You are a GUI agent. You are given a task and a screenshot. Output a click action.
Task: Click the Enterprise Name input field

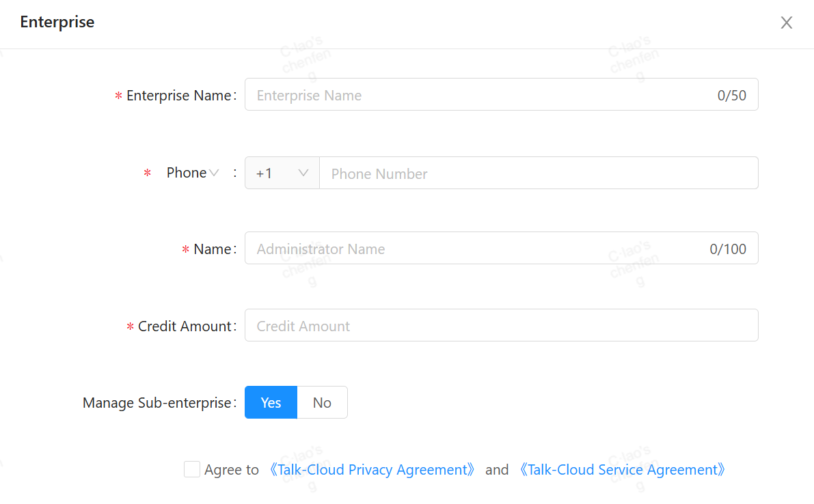[478, 95]
